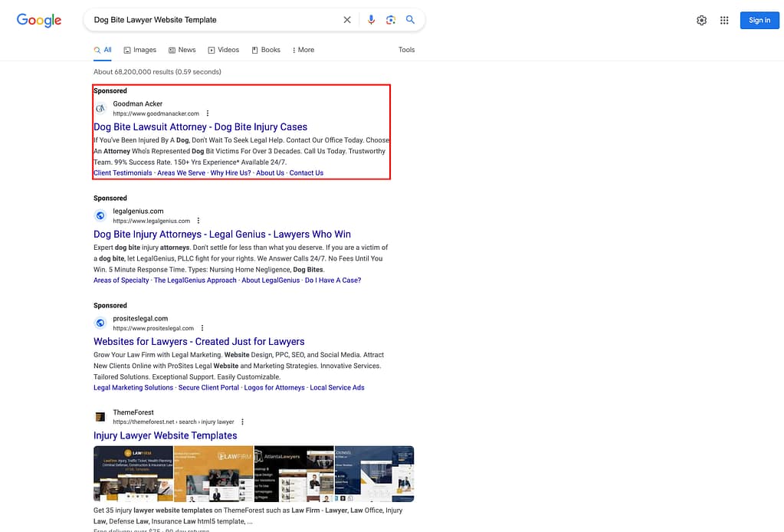
Task: Open the Areas of Specialty sitelink
Action: point(121,281)
